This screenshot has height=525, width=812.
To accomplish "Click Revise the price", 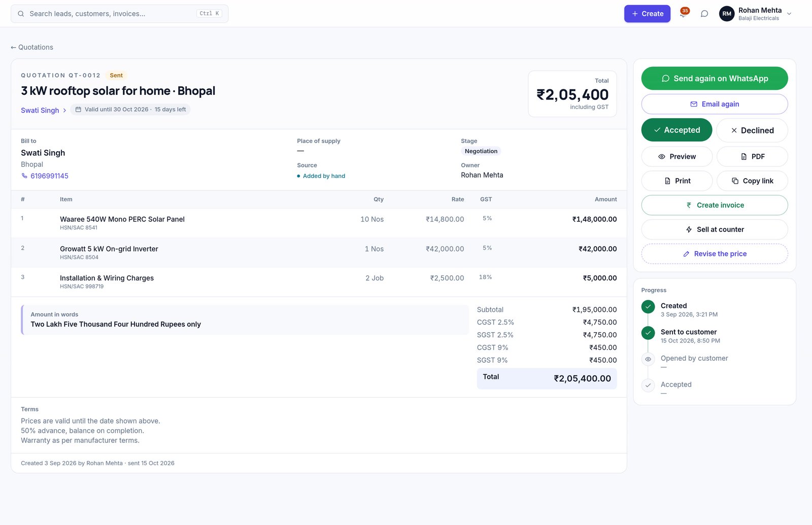I will [x=715, y=254].
